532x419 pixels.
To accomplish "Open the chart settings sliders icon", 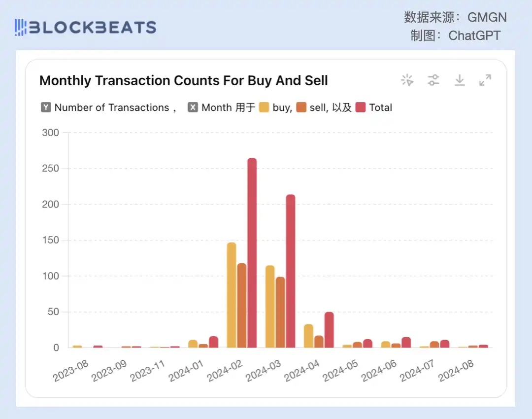I will pyautogui.click(x=433, y=80).
